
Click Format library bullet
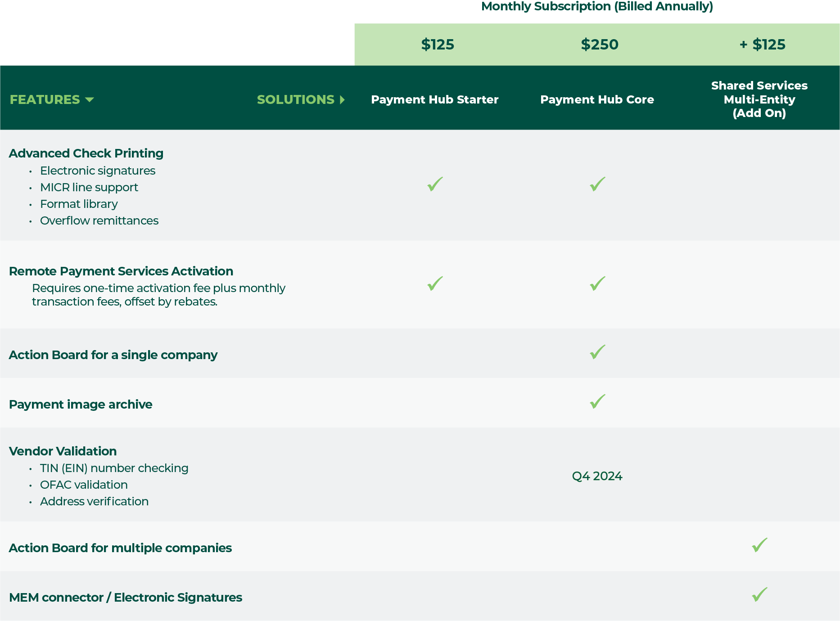pos(79,204)
